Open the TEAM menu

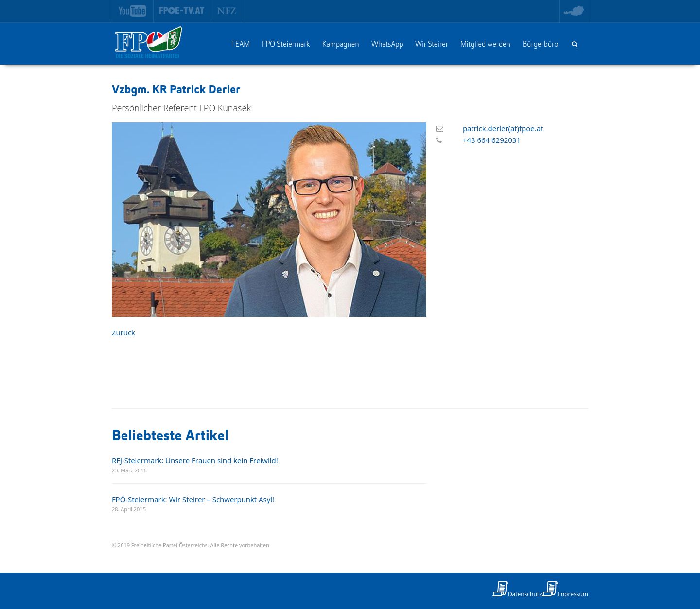(x=240, y=44)
